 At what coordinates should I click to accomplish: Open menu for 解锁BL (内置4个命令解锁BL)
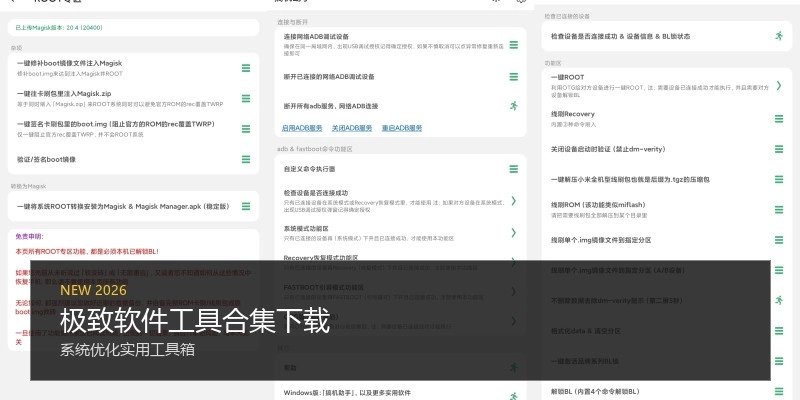click(779, 391)
